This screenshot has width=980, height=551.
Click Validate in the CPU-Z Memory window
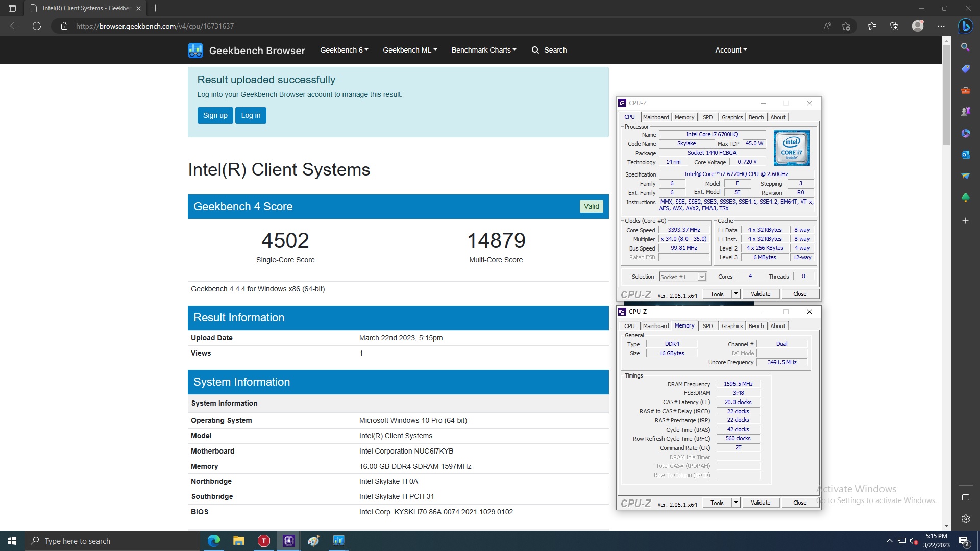point(761,503)
